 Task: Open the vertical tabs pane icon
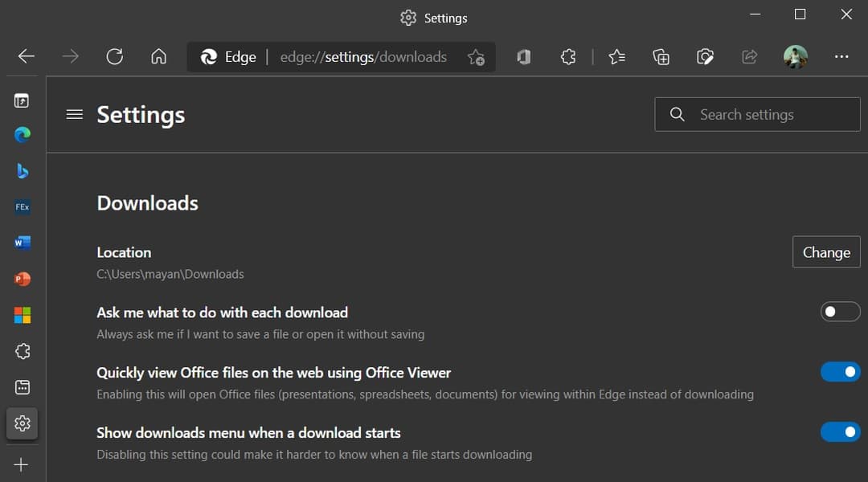[x=22, y=100]
